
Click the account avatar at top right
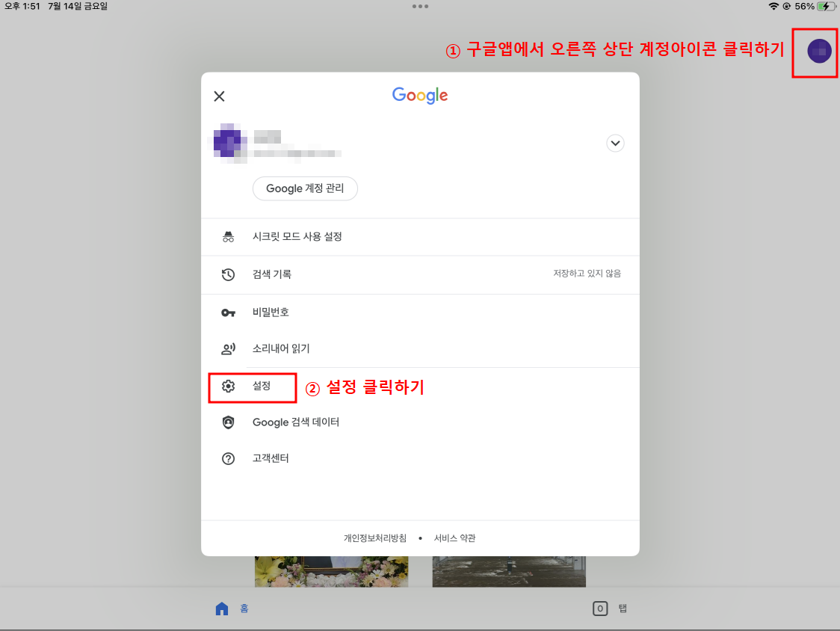coord(819,52)
